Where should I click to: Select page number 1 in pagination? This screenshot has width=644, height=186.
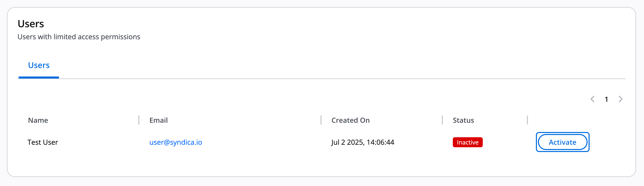click(606, 99)
